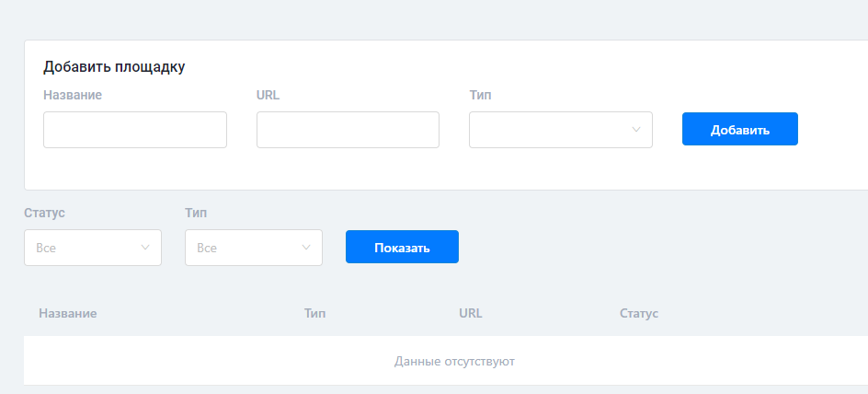
Task: Focus the URL input field
Action: (348, 130)
